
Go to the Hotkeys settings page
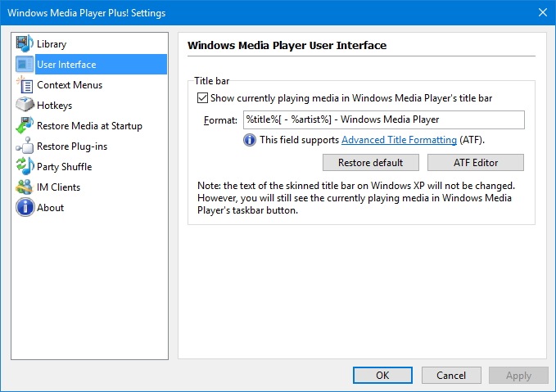54,106
